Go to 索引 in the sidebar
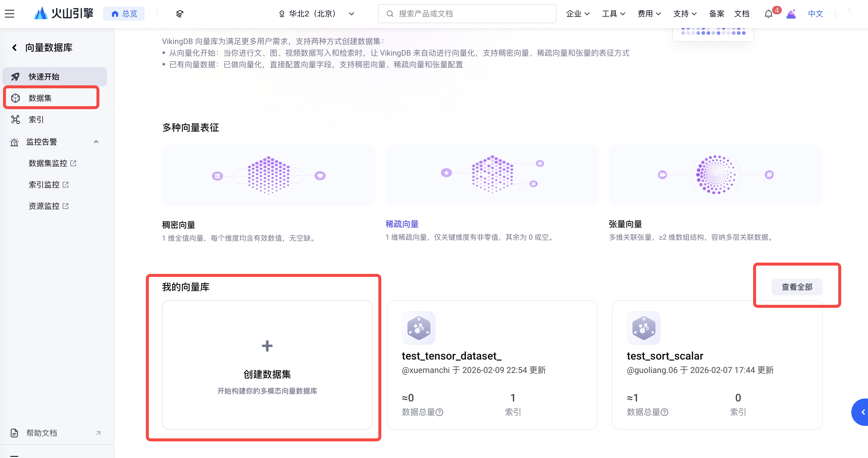868x458 pixels. pos(36,120)
